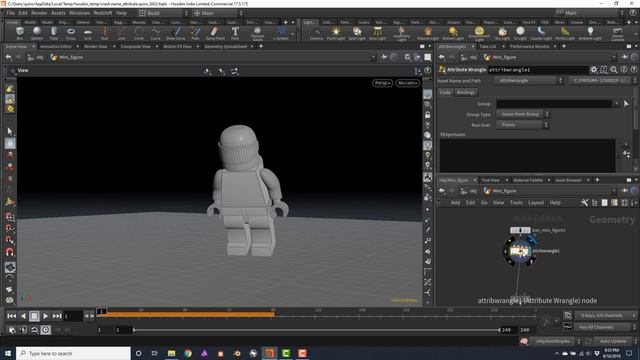The height and width of the screenshot is (360, 640).
Task: Open parameter gear menu for attribwrangle1
Action: [593, 70]
